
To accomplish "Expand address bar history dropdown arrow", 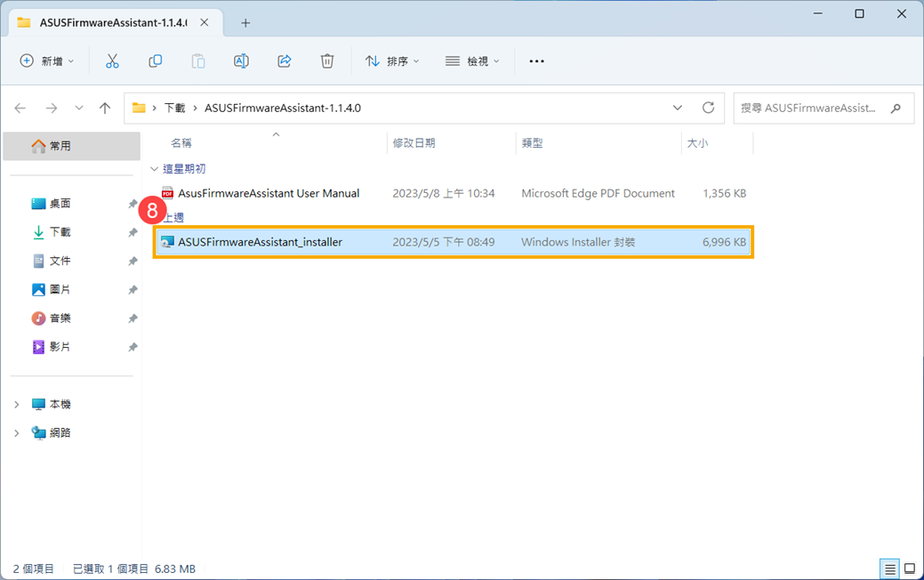I will coord(678,108).
